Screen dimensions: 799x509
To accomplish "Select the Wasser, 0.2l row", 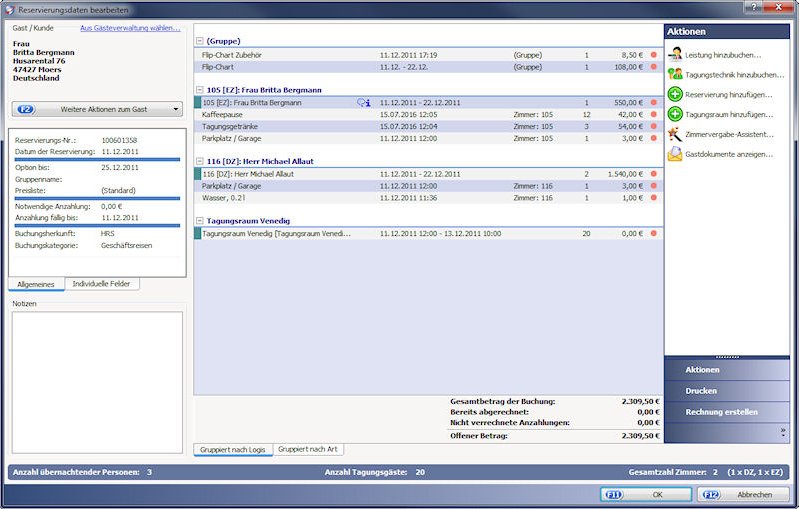I will pyautogui.click(x=428, y=198).
